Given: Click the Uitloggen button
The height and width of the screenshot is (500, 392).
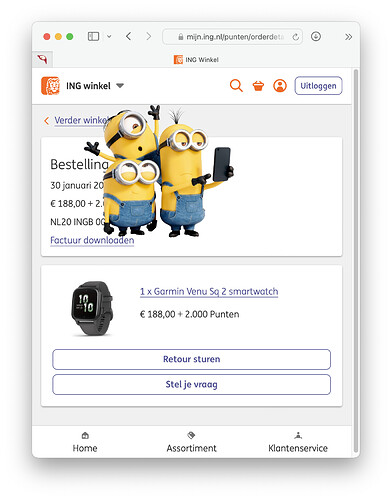Looking at the screenshot, I should (x=318, y=86).
